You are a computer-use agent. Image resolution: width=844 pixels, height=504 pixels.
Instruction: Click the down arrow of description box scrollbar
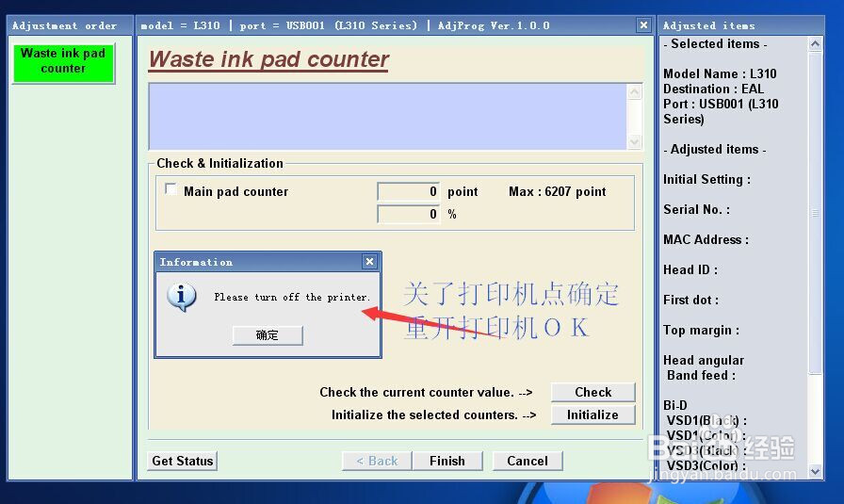635,141
